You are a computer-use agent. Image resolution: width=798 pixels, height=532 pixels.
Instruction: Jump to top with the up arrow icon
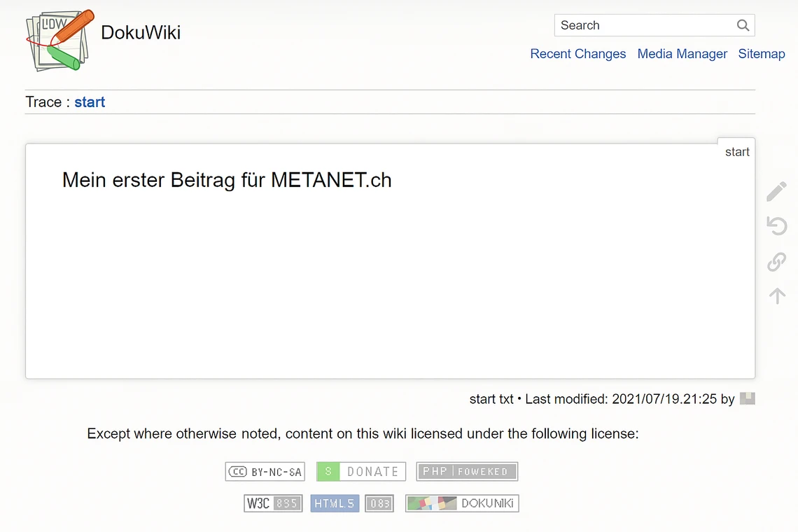coord(777,295)
